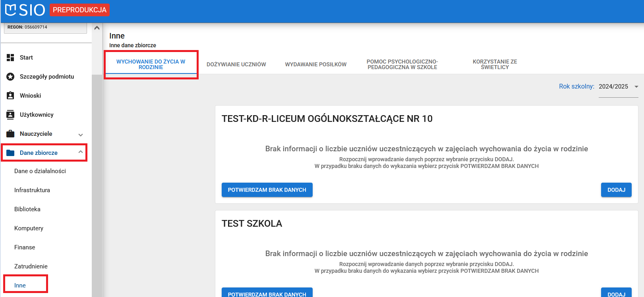This screenshot has height=297, width=644.
Task: Click the SIO logo in header
Action: (25, 10)
